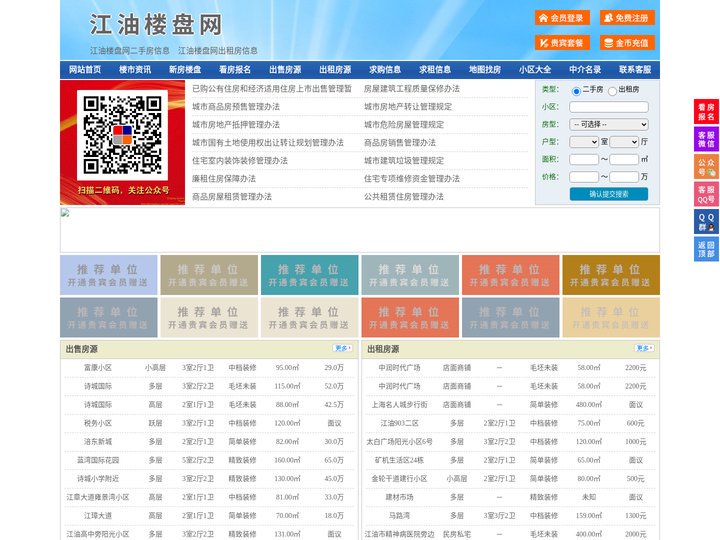Click the 公众号 orange sidebar icon
This screenshot has height=540, width=720.
pyautogui.click(x=706, y=167)
